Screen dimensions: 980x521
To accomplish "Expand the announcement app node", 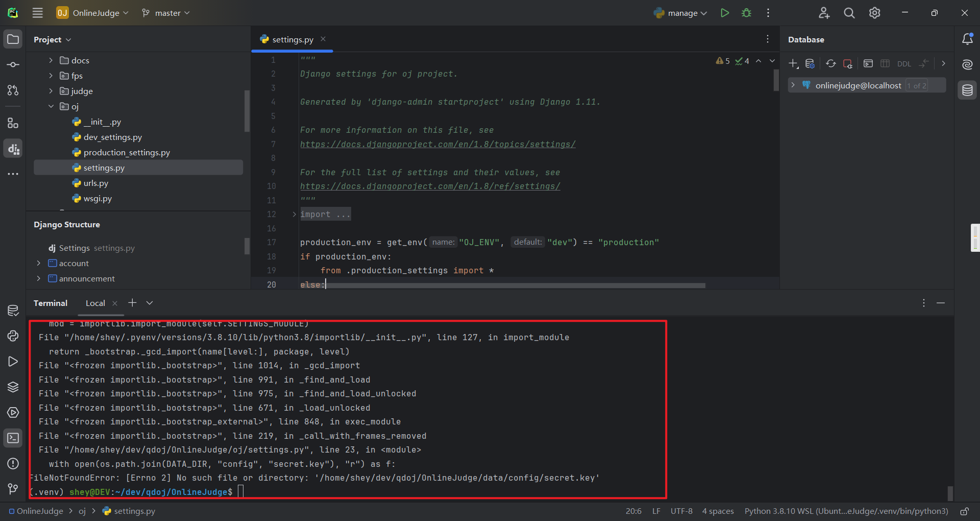I will coord(38,278).
